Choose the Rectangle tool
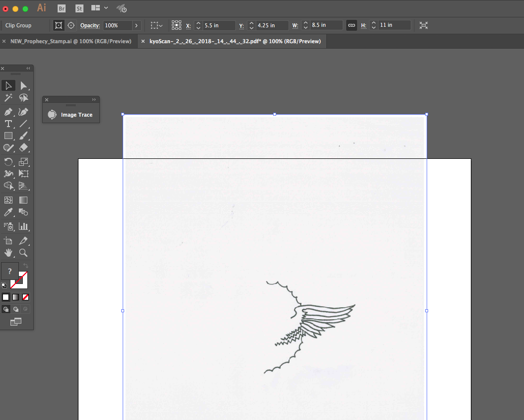524x420 pixels. (8, 136)
